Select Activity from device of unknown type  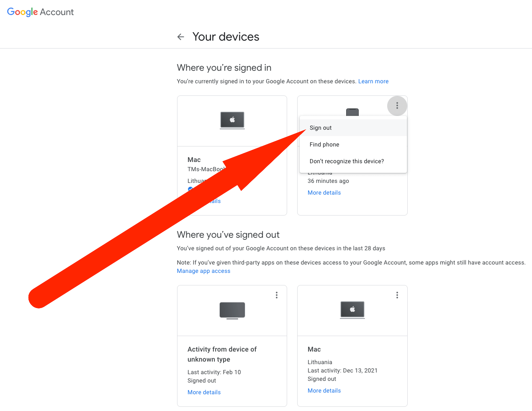[x=222, y=354]
